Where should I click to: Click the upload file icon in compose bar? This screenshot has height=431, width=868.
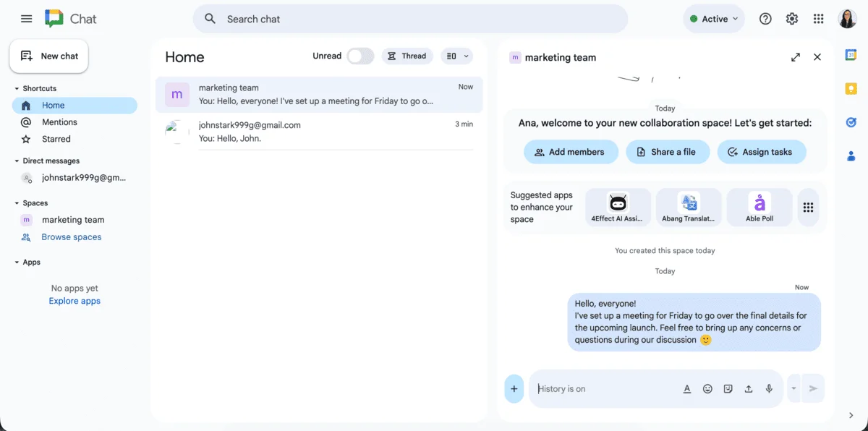pyautogui.click(x=748, y=388)
